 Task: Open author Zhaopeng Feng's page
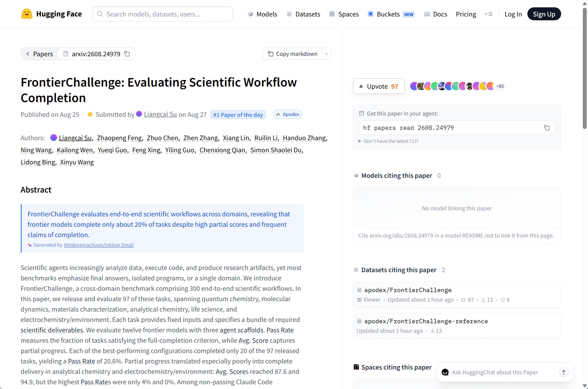(119, 138)
